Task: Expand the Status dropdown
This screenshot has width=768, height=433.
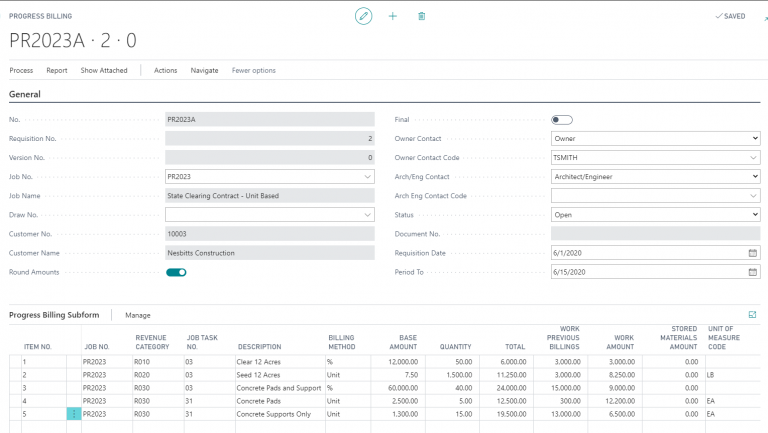Action: click(753, 215)
